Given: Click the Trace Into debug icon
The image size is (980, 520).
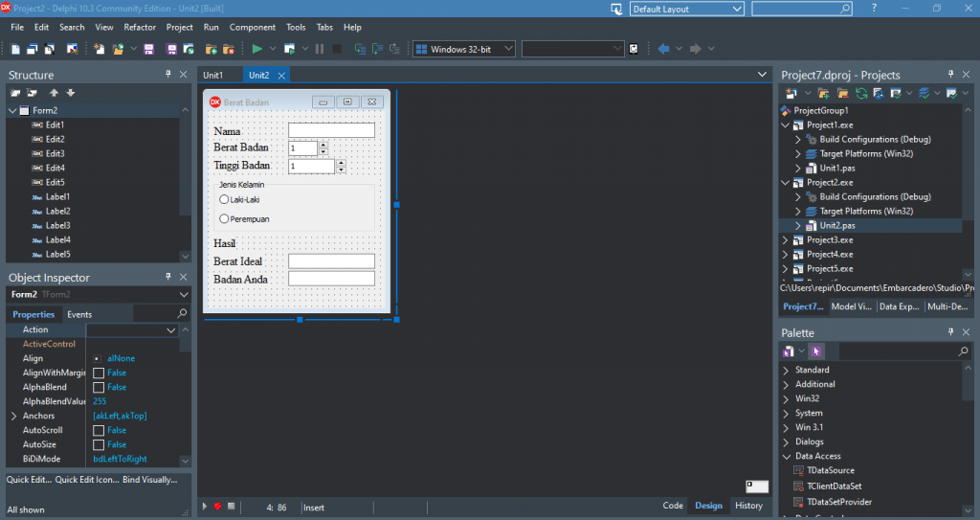Looking at the screenshot, I should (360, 49).
